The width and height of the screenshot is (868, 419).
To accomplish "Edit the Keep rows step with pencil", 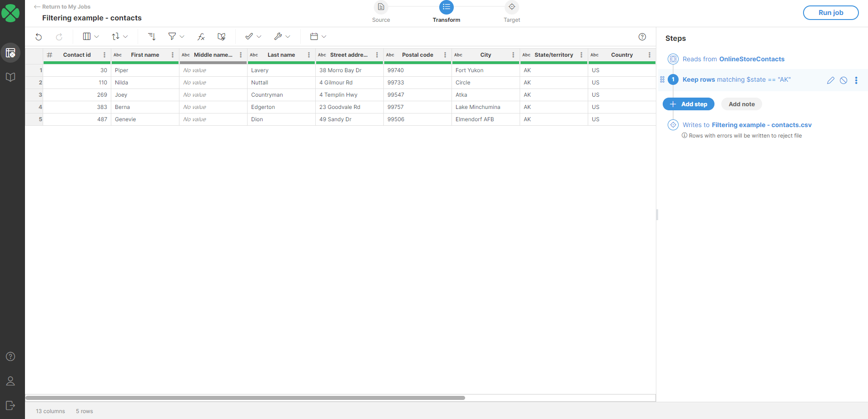I will click(830, 80).
